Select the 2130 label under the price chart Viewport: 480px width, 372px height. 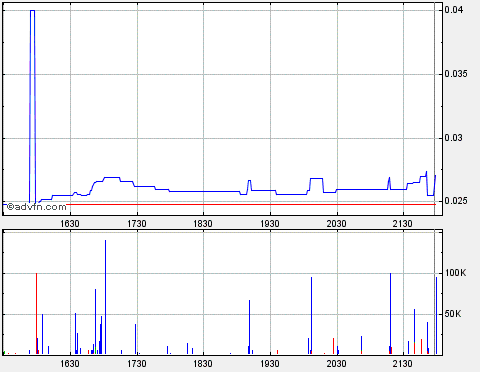(x=403, y=223)
